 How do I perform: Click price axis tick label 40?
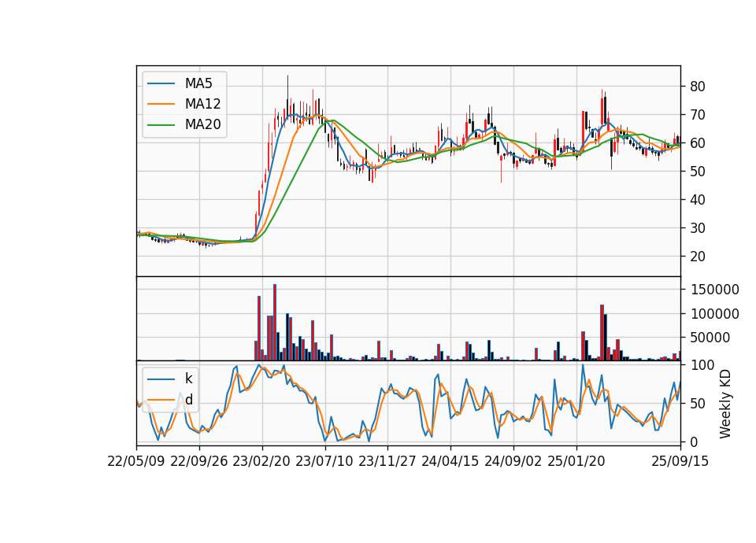[x=698, y=199]
